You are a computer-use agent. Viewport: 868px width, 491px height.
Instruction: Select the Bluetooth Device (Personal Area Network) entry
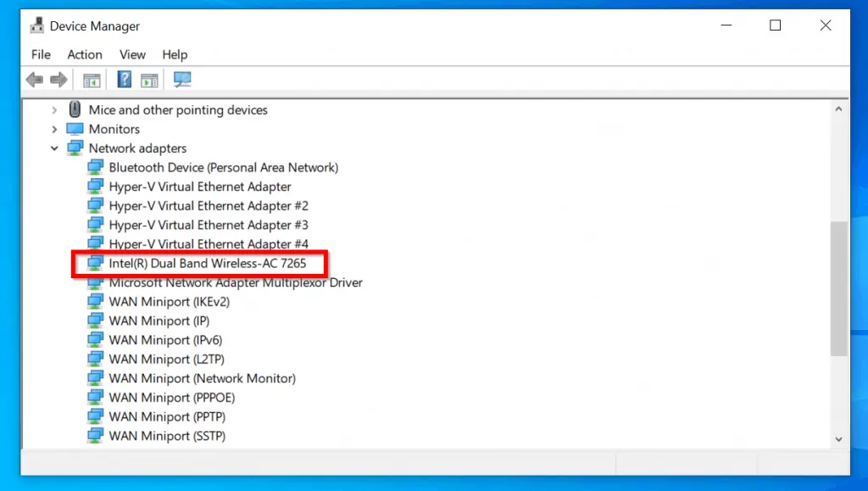(x=224, y=167)
